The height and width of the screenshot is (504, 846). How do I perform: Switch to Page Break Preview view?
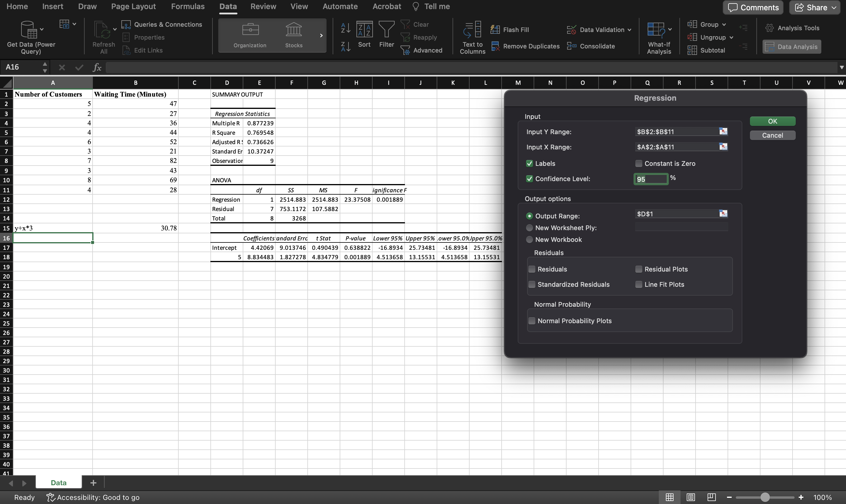pos(711,497)
